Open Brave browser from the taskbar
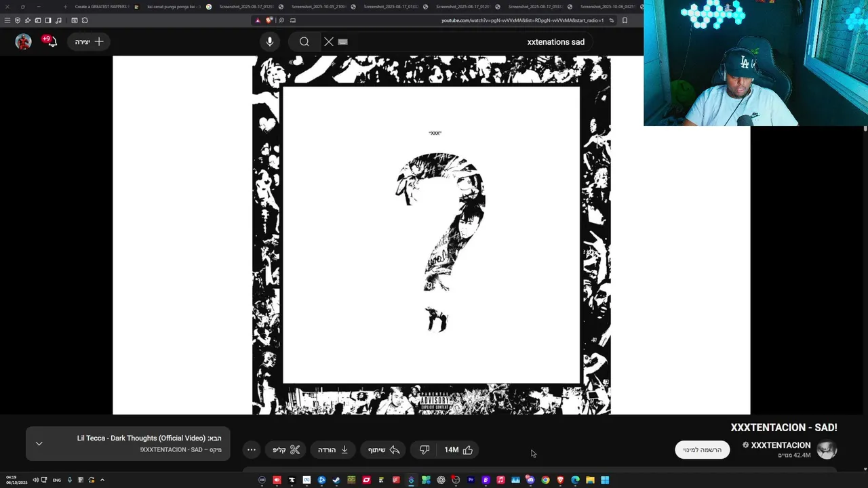The width and height of the screenshot is (868, 488). (x=560, y=481)
